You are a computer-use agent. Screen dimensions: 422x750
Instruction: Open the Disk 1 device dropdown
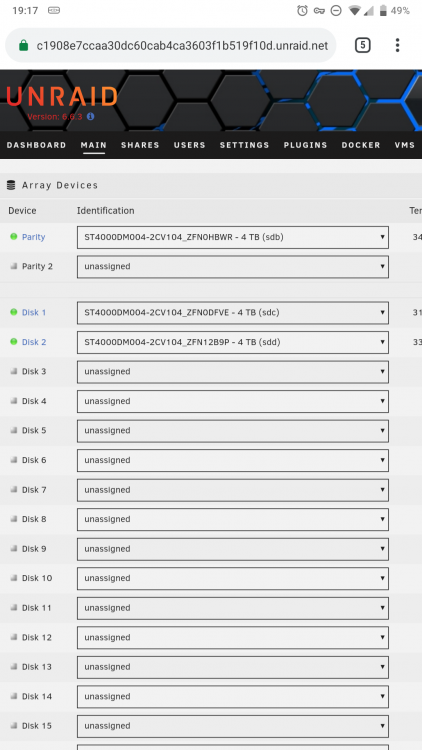[x=233, y=313]
